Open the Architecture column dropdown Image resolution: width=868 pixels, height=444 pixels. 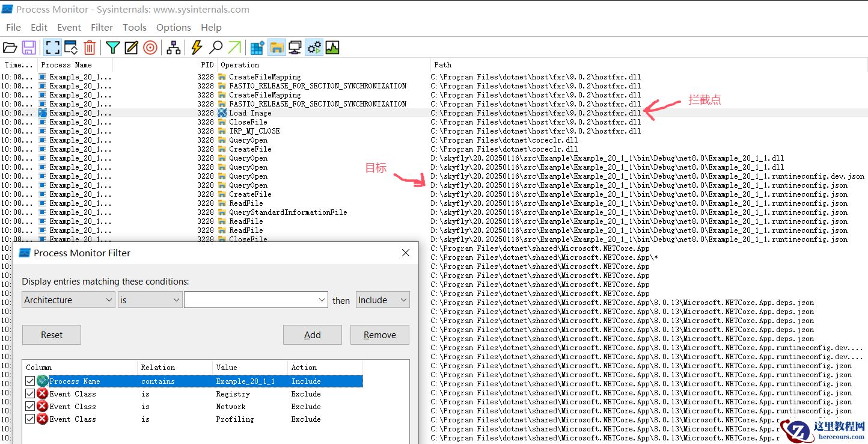coord(69,300)
